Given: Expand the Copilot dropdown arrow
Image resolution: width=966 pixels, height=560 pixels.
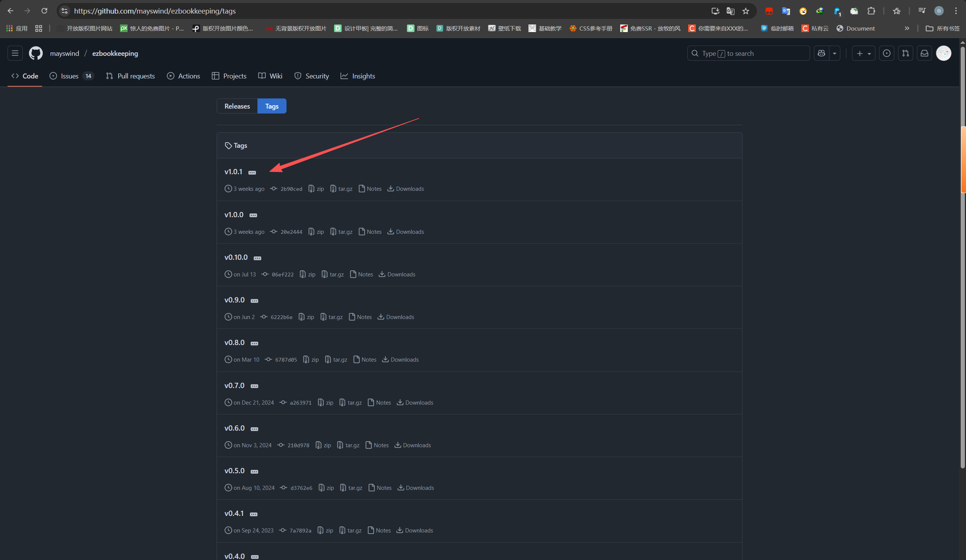Looking at the screenshot, I should [x=834, y=53].
